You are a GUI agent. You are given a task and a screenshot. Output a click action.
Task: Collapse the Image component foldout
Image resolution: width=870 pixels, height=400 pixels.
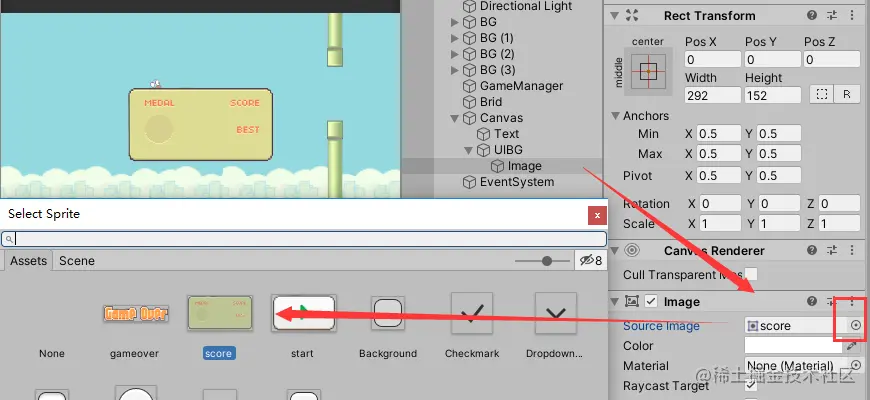[x=614, y=302]
